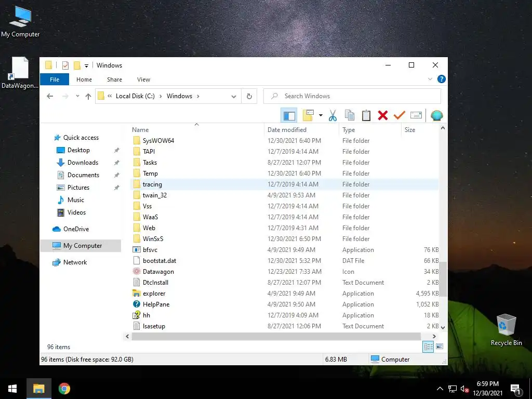Image resolution: width=532 pixels, height=399 pixels.
Task: Select the explorer application file
Action: [154, 294]
